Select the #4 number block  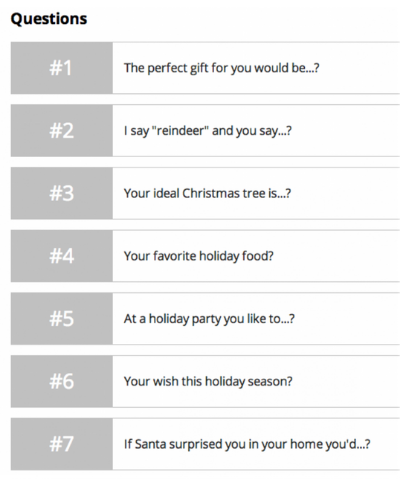62,256
